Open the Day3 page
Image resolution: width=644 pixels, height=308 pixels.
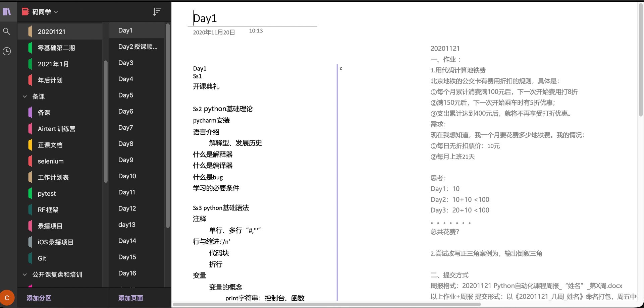137,63
